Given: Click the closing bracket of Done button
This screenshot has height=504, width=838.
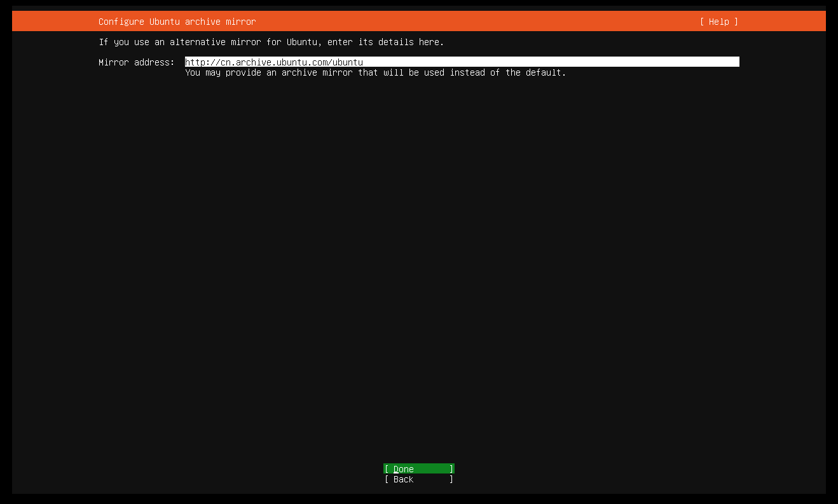Looking at the screenshot, I should coord(451,469).
